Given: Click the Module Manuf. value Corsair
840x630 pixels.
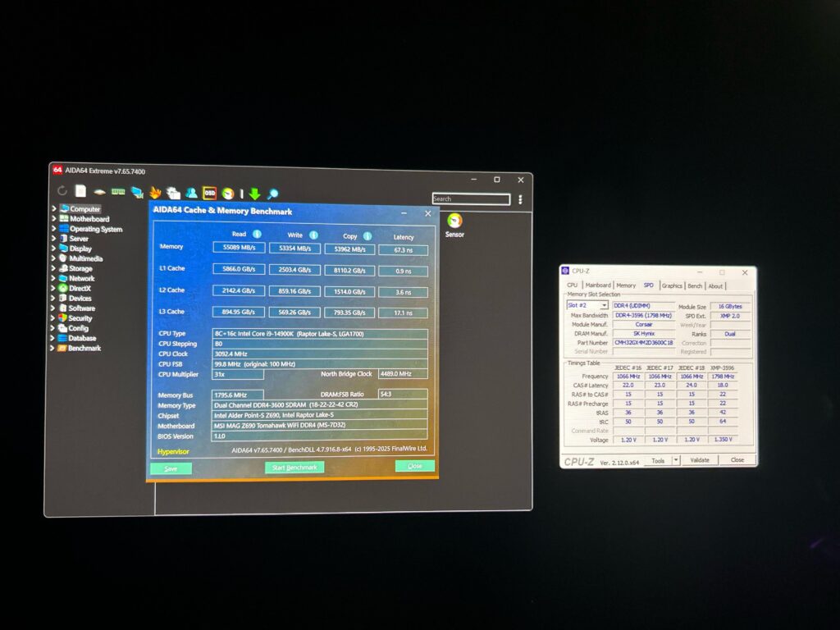Looking at the screenshot, I should coord(643,325).
